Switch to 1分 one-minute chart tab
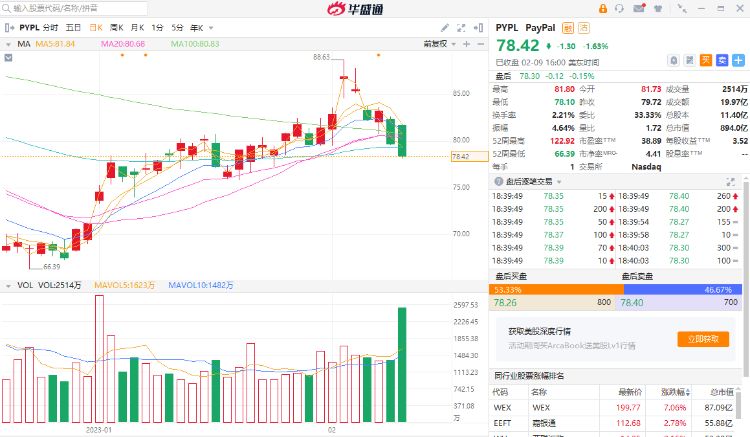 (157, 28)
